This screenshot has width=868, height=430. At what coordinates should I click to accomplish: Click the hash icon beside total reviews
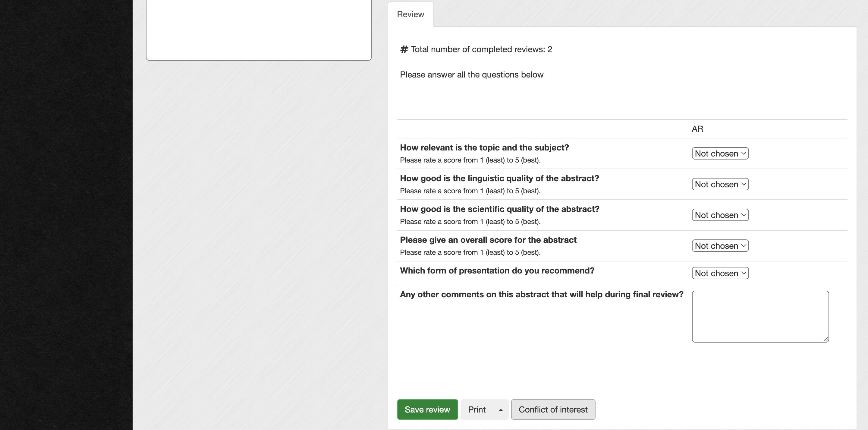coord(404,49)
